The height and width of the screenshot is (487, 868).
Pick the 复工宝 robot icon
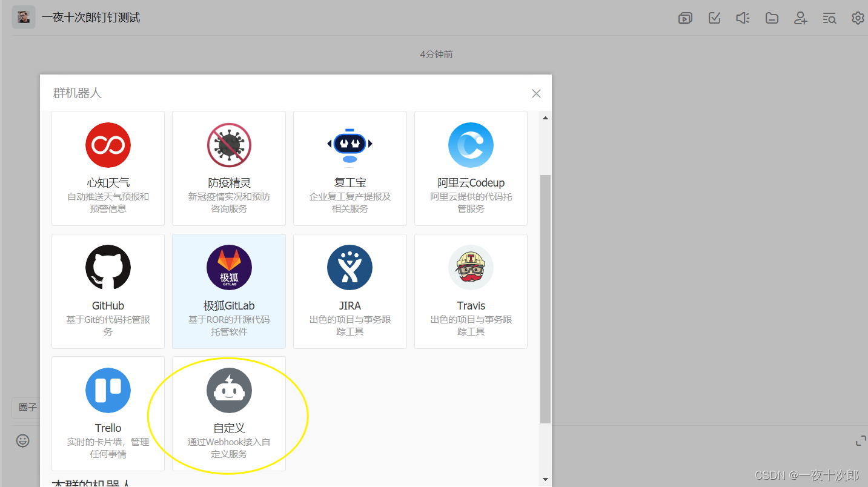[350, 145]
